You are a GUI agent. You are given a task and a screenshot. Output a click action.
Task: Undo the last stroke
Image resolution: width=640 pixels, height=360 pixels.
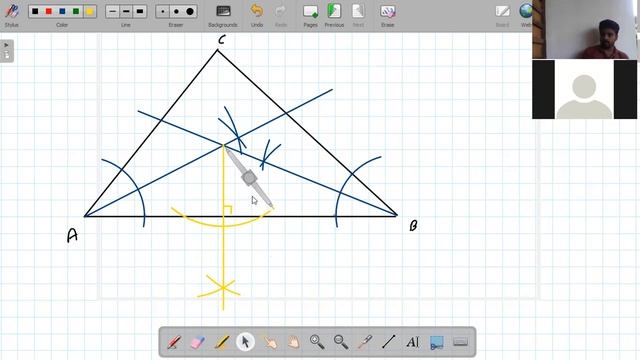point(257,16)
